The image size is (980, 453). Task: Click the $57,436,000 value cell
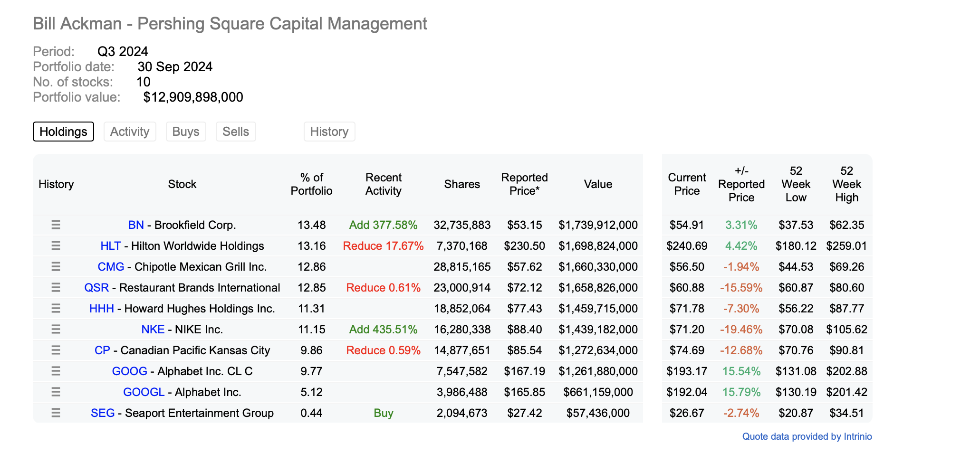pyautogui.click(x=598, y=413)
